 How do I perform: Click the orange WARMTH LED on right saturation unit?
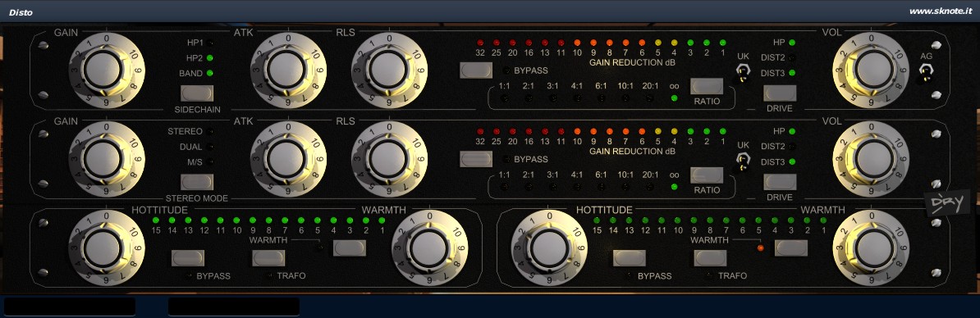click(x=761, y=248)
